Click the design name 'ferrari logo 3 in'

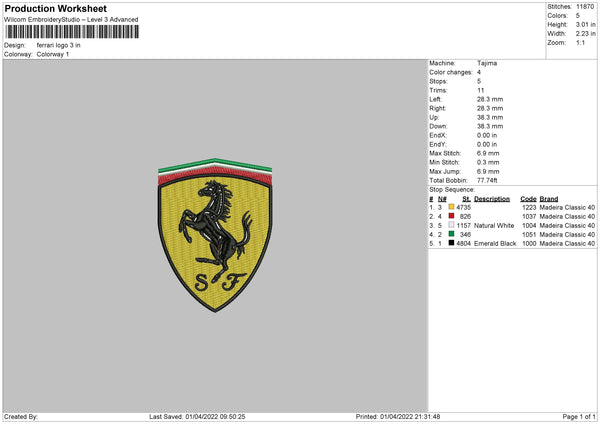click(59, 45)
